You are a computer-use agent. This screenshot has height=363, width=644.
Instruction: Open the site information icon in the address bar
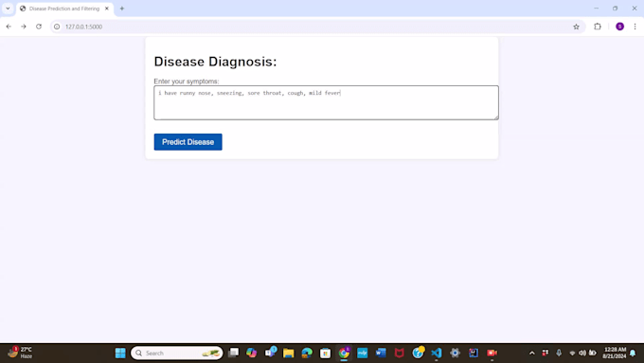coord(57,27)
